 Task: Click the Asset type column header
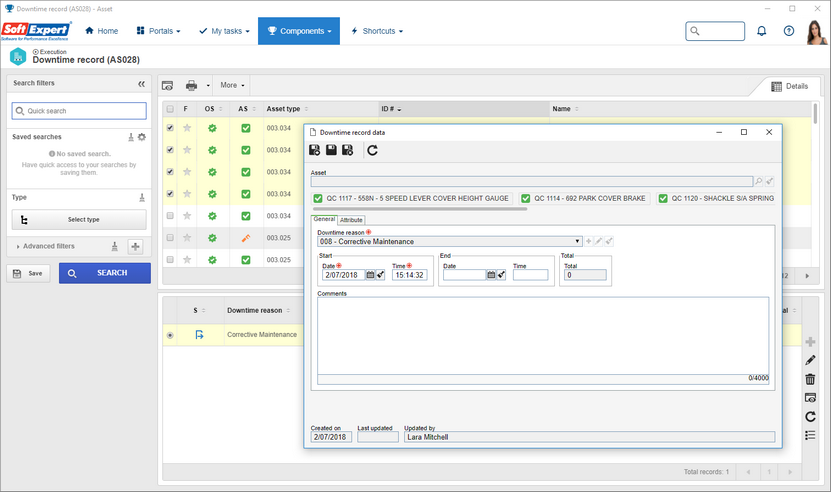coord(284,109)
